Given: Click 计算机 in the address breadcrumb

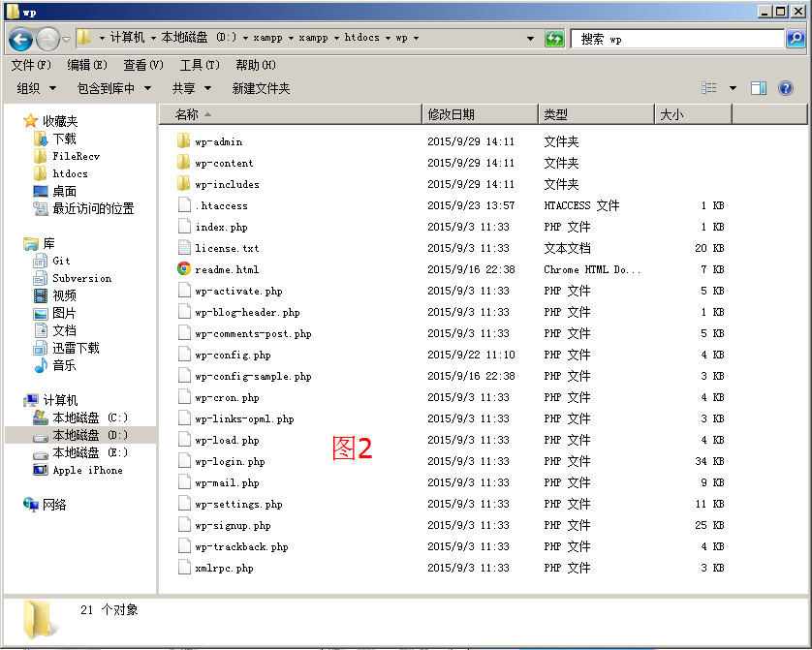Looking at the screenshot, I should (x=127, y=38).
